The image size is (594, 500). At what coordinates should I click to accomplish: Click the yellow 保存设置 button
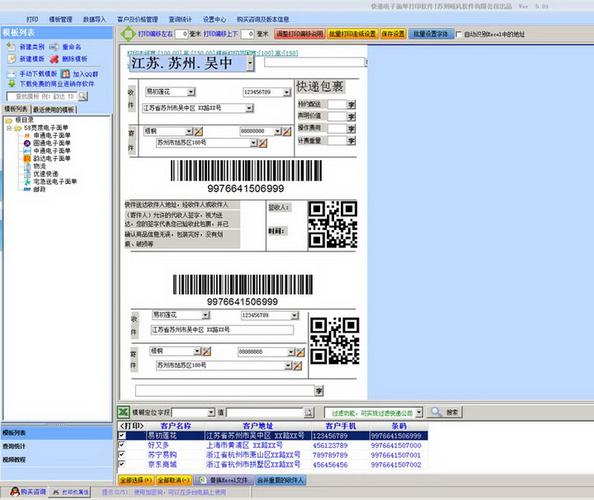point(393,34)
